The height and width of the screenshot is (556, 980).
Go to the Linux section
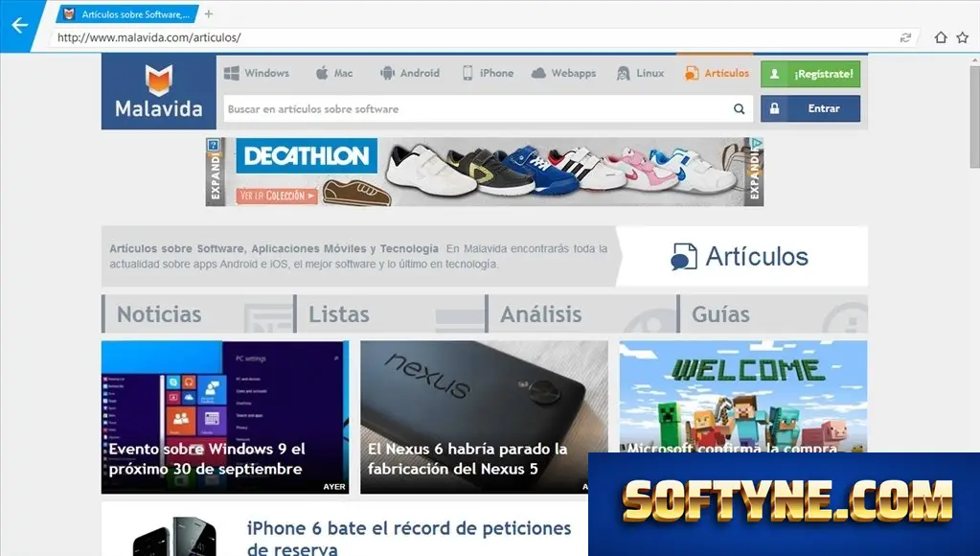click(641, 73)
